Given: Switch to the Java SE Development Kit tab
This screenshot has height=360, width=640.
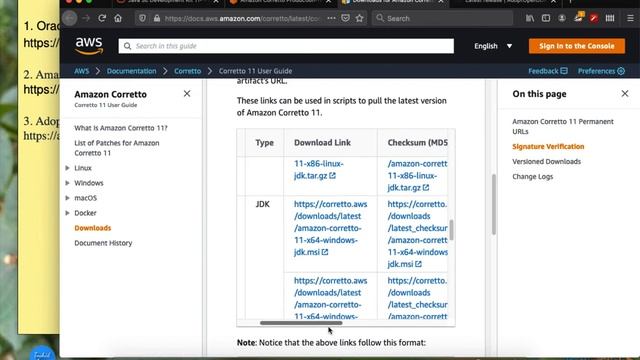Looking at the screenshot, I should pos(167,2).
